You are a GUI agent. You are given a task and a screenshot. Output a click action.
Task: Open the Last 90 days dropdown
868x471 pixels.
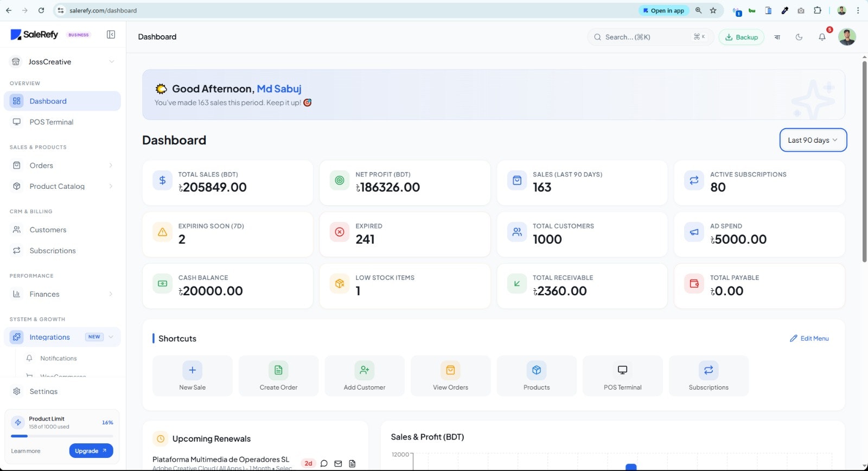coord(813,140)
